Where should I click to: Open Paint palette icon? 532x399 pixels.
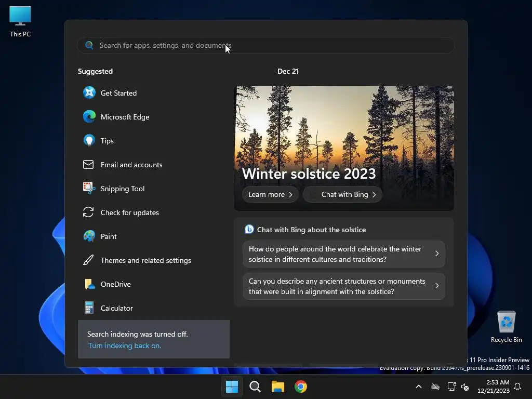point(89,236)
